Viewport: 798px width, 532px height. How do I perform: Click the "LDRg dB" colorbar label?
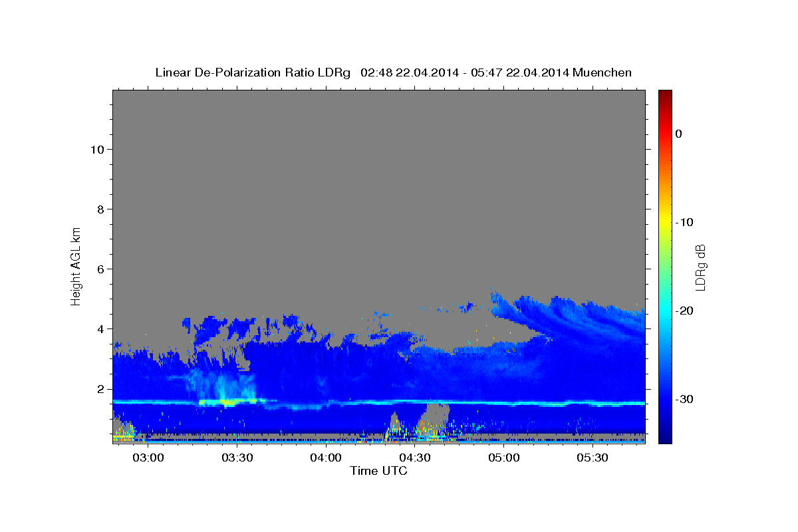[x=700, y=267]
